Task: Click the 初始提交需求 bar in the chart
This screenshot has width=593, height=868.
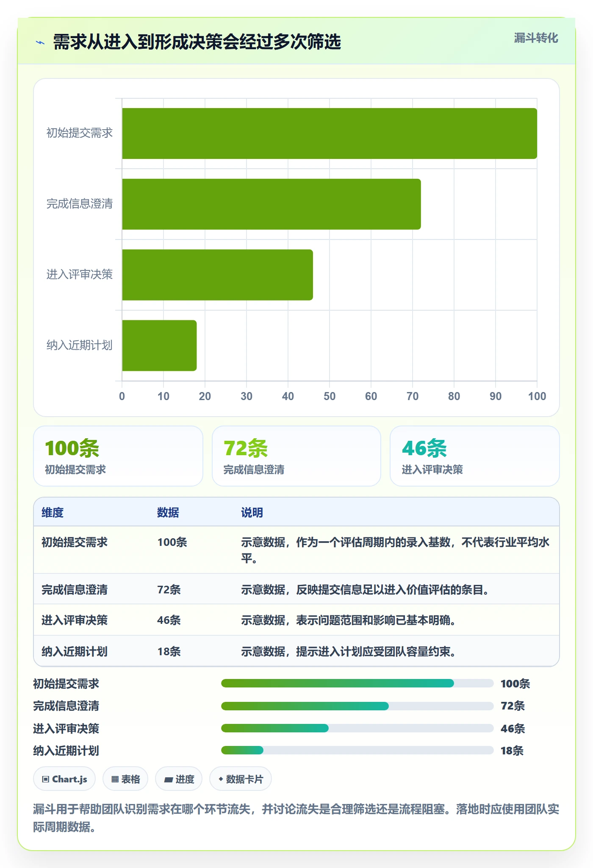Action: pyautogui.click(x=330, y=134)
